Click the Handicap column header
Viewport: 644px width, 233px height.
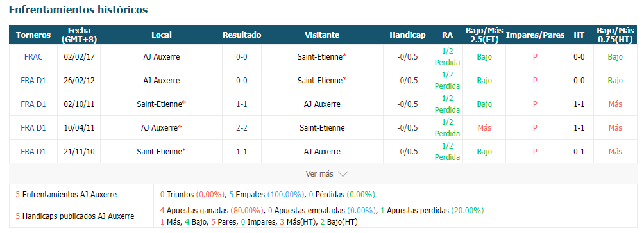pyautogui.click(x=407, y=35)
